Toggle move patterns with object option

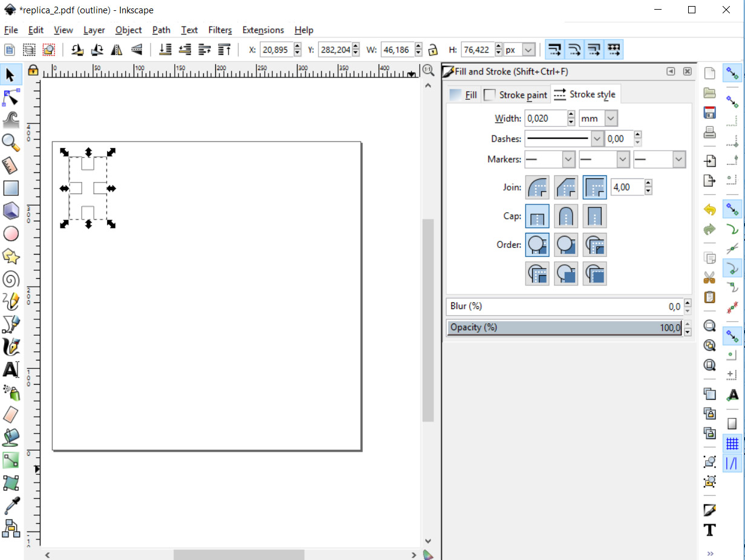[x=613, y=50]
